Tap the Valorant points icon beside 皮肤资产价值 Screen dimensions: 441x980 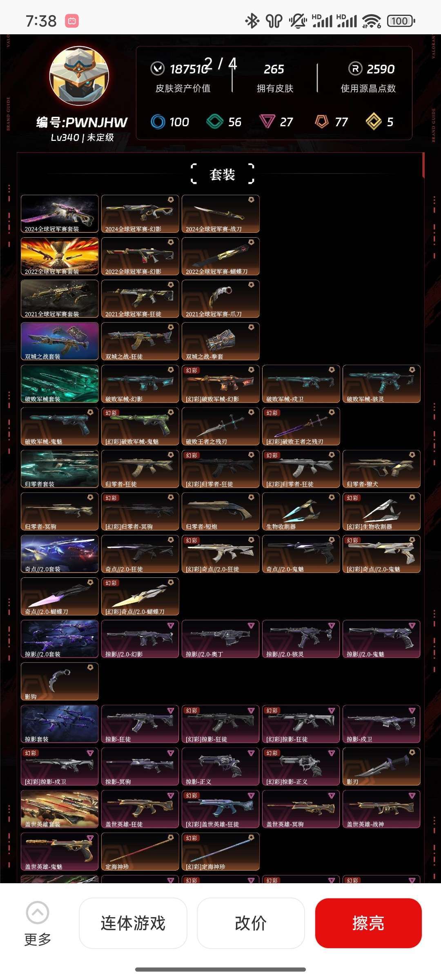coord(158,69)
